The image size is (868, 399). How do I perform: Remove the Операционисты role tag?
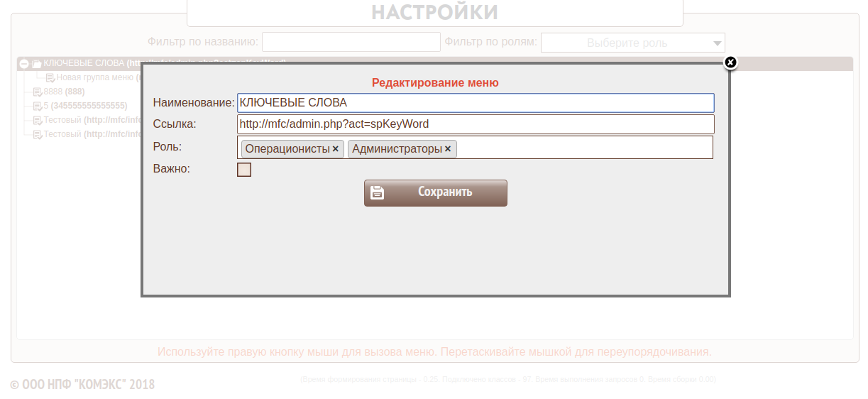click(335, 149)
